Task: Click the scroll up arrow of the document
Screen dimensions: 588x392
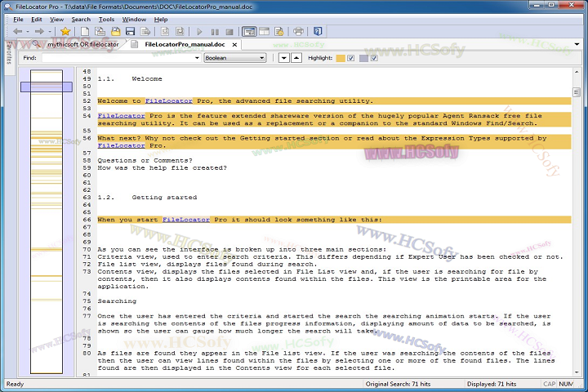Action: 577,72
